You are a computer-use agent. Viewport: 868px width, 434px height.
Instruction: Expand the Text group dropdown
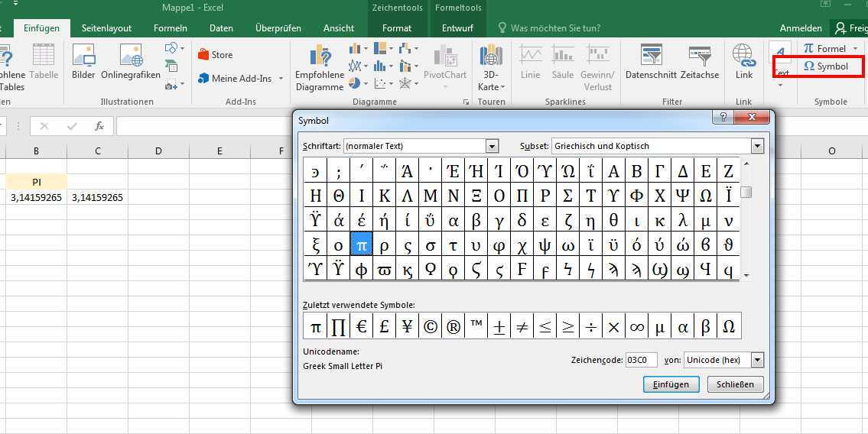(780, 85)
